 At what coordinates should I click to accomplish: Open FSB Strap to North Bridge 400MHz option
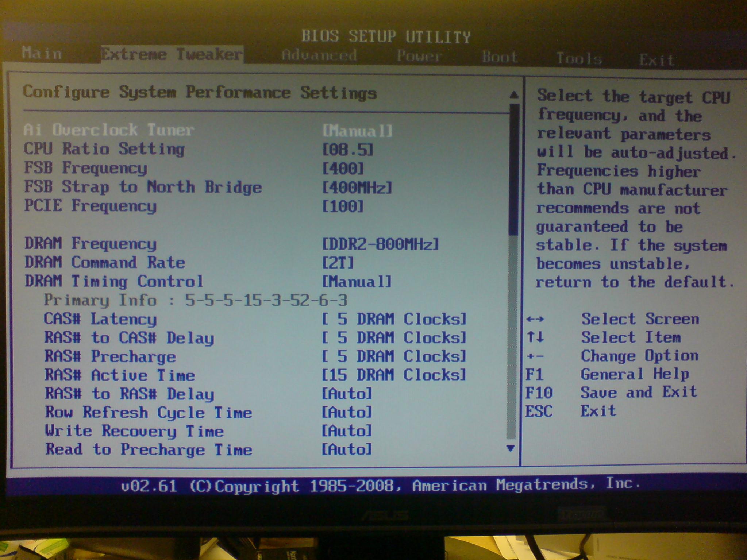357,188
